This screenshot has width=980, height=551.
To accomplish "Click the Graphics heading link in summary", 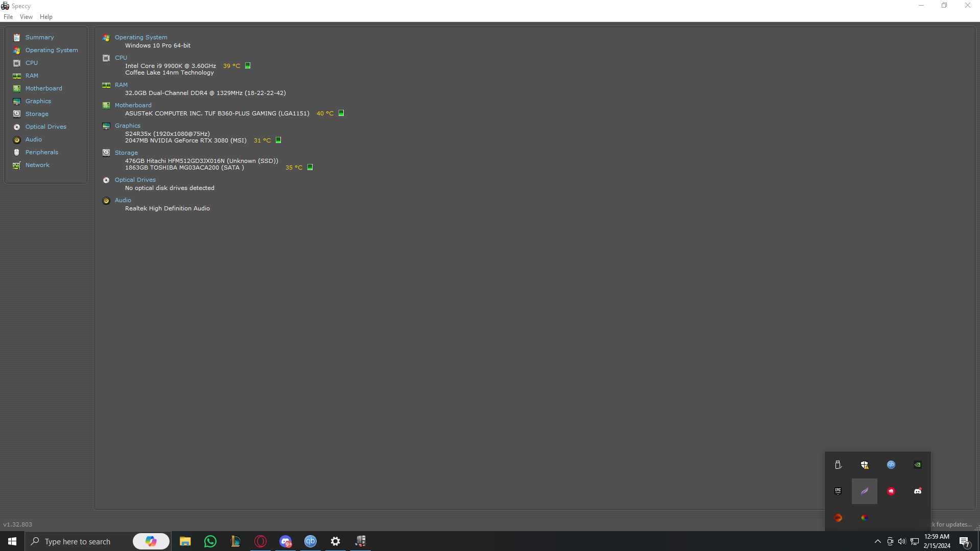I will click(127, 126).
